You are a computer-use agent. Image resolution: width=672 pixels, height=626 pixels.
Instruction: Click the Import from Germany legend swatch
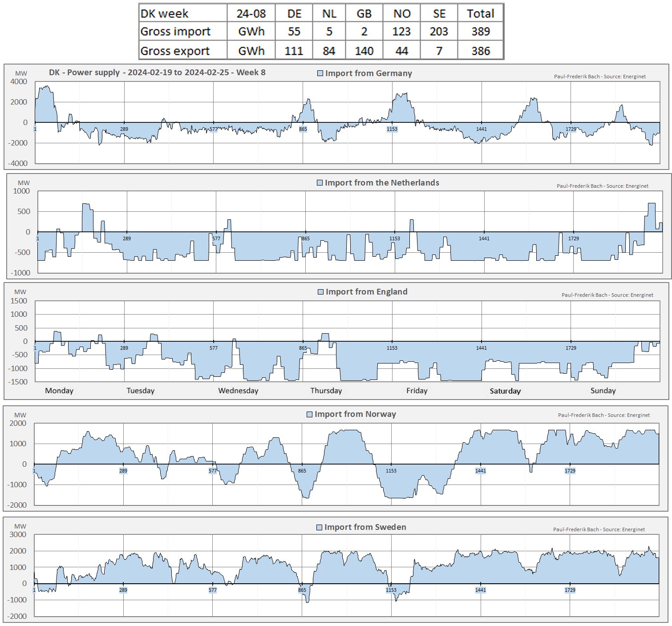(x=320, y=73)
